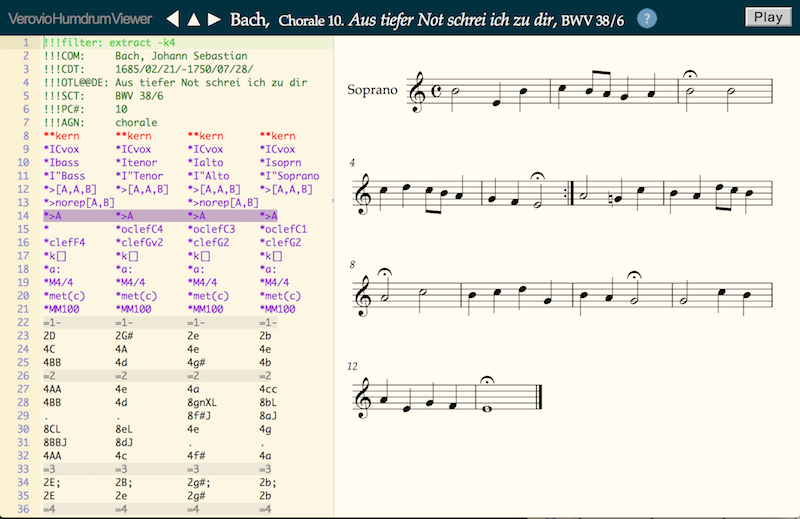This screenshot has height=519, width=800.
Task: Click the treble clef on the Soprano staff
Action: point(417,92)
